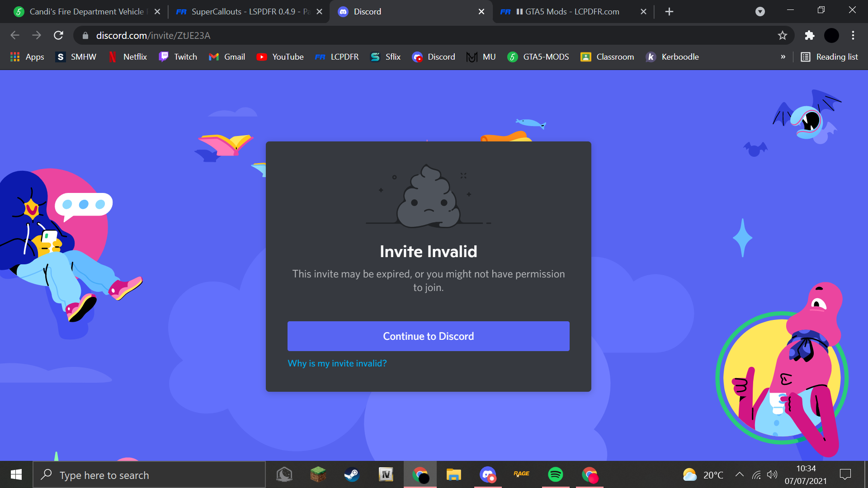Bookmark this page with the star icon
868x488 pixels.
coord(783,35)
